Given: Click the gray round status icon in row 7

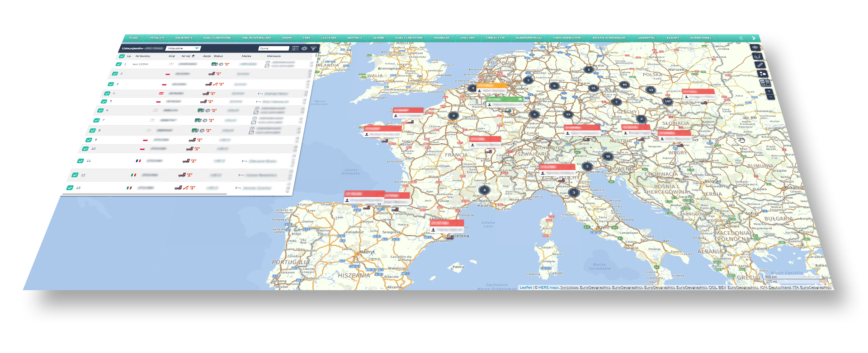Looking at the screenshot, I should coord(205,120).
